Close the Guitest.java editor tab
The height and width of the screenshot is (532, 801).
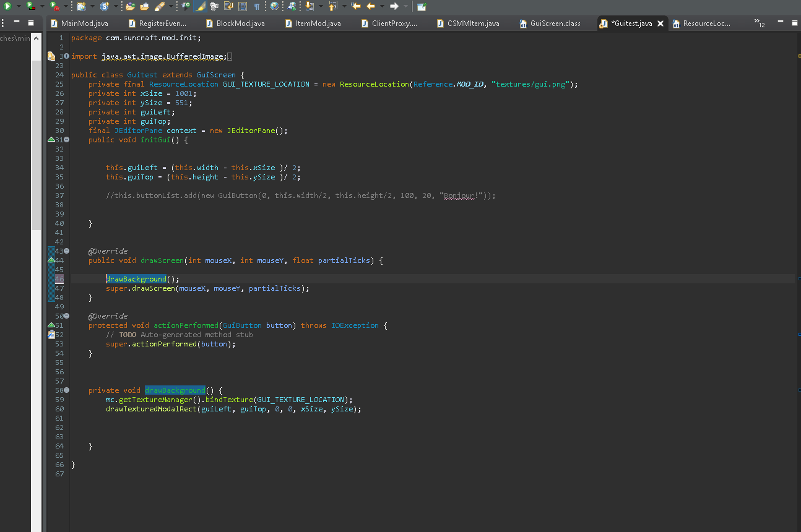(660, 24)
